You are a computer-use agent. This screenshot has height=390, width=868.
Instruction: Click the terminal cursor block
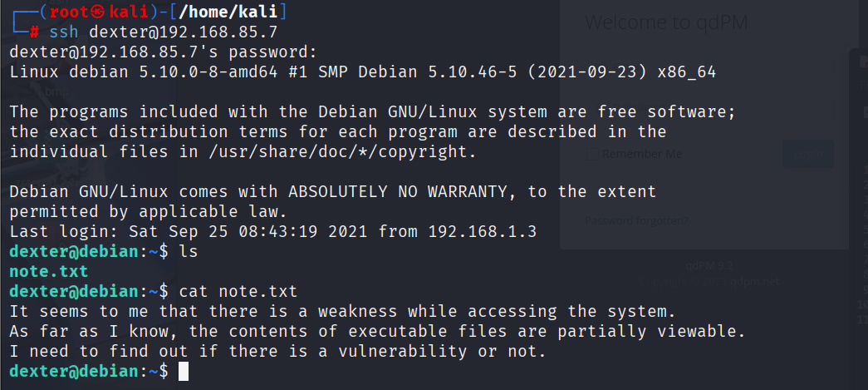coord(184,372)
